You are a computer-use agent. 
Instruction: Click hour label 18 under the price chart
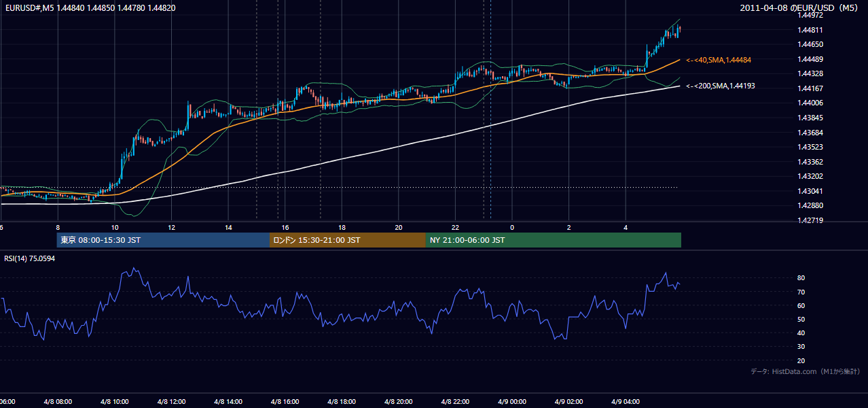(x=342, y=227)
